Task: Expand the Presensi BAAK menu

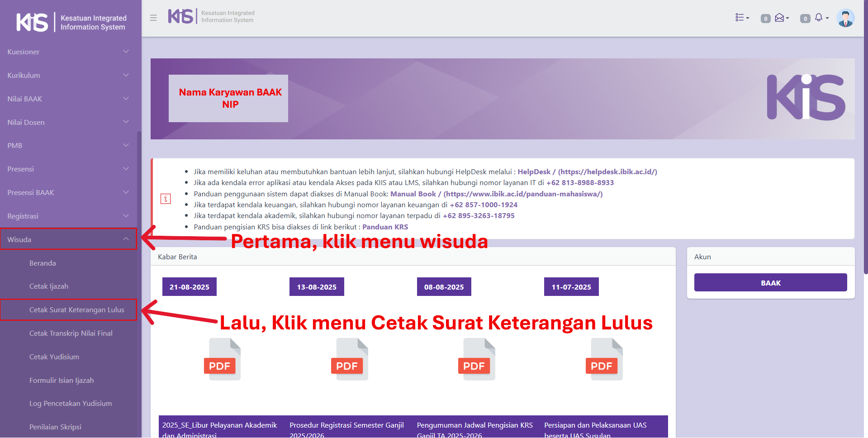Action: (68, 193)
